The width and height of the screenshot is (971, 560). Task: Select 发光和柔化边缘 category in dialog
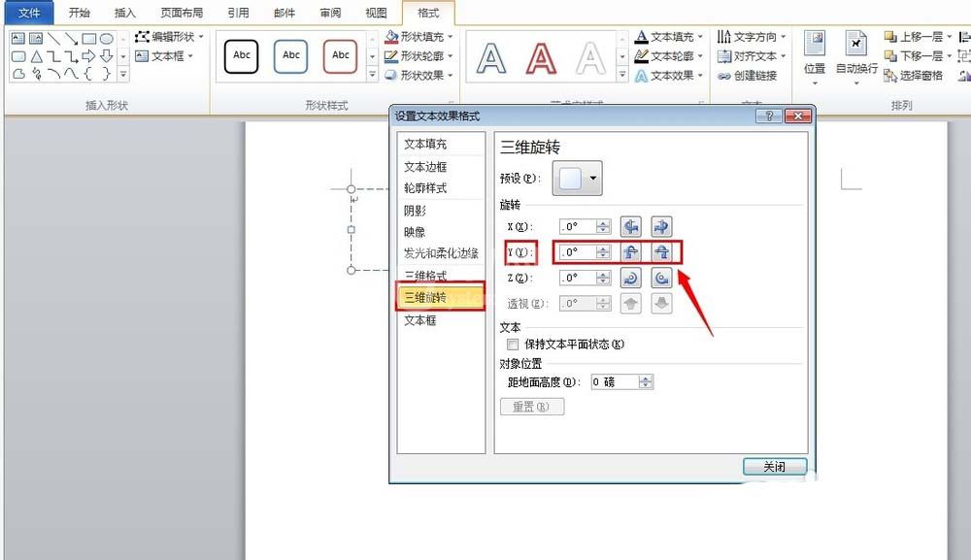click(x=440, y=253)
